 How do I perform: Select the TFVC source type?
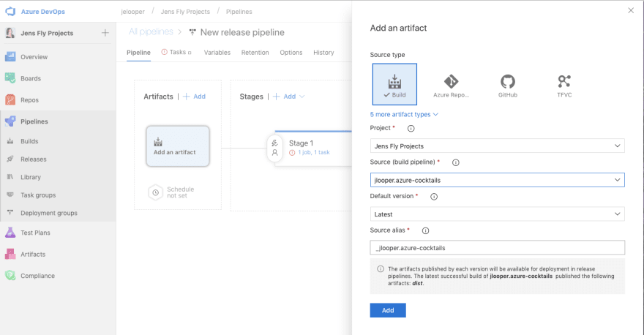point(564,86)
